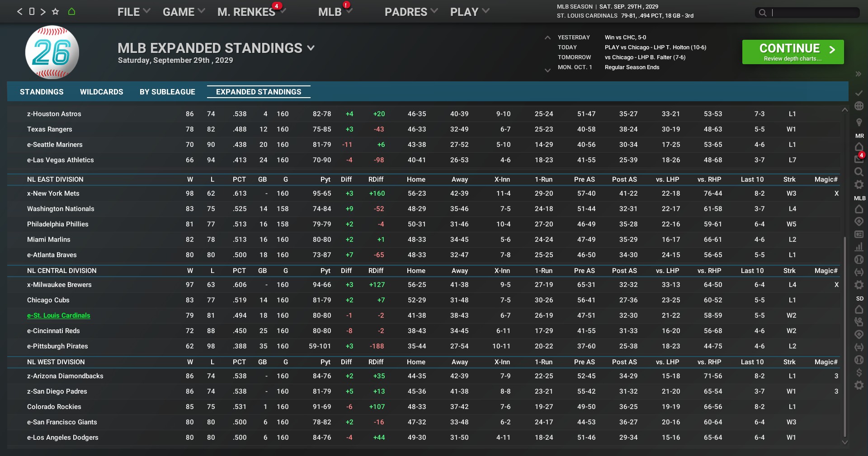Click the standings vertical scrollbar
868x456 pixels.
click(x=844, y=334)
